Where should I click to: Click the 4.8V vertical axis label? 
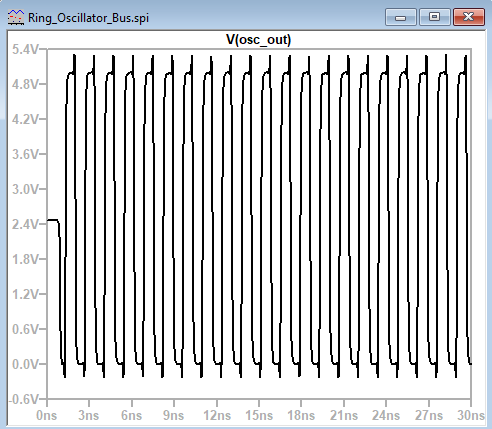26,84
